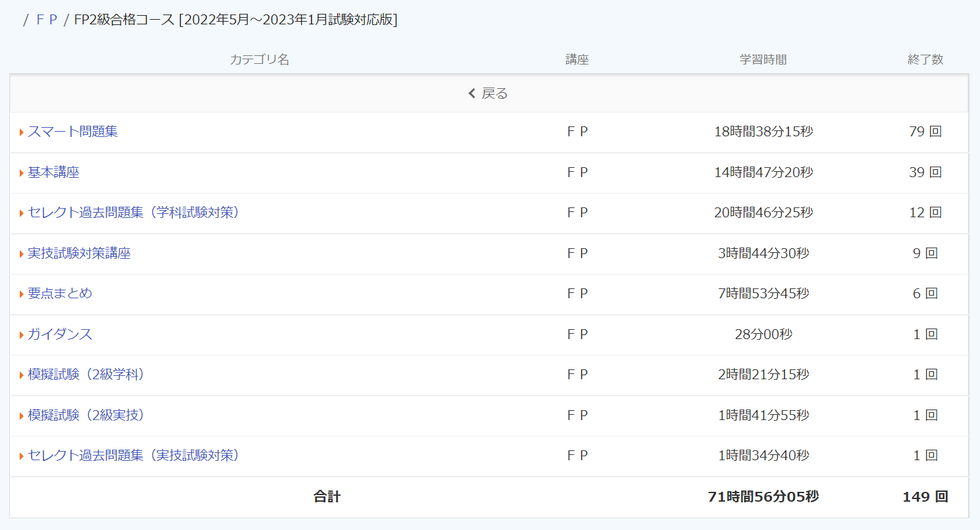Click the 学習時間 column header
980x530 pixels.
(763, 60)
